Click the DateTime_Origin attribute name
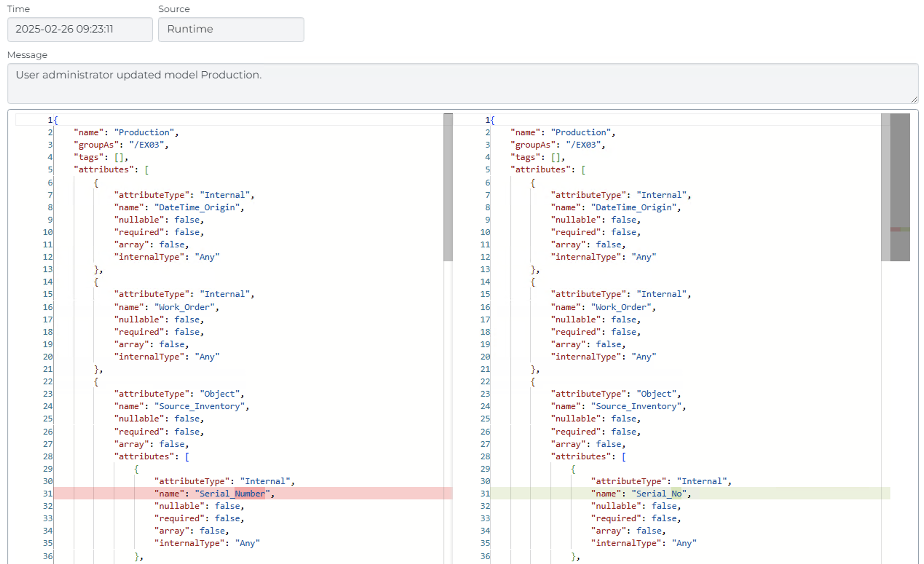This screenshot has width=924, height=564. (198, 207)
